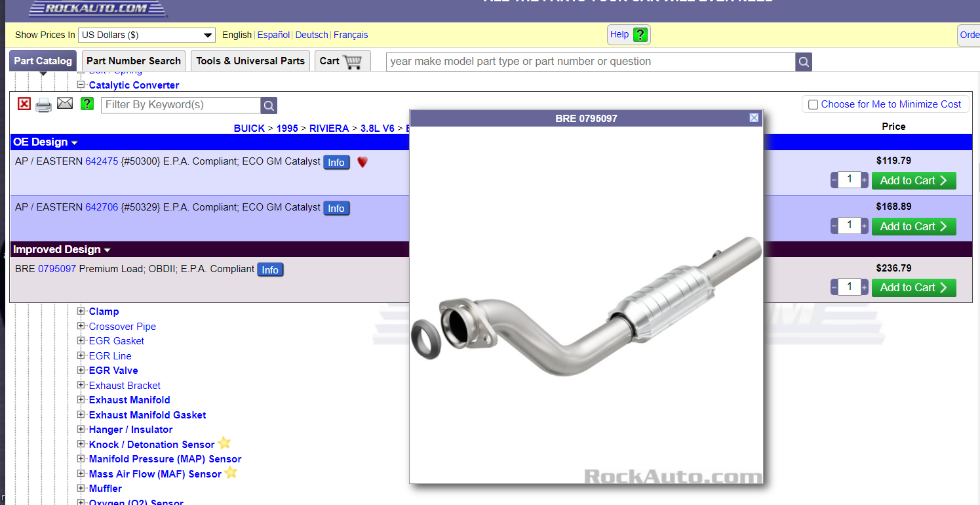
Task: Add the $119.79 converter to cart
Action: pos(914,180)
